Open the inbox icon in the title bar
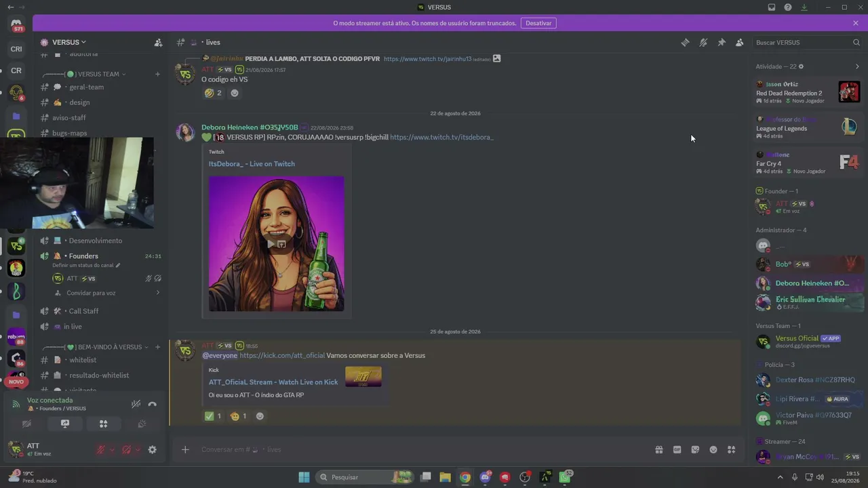This screenshot has height=488, width=868. [x=772, y=7]
